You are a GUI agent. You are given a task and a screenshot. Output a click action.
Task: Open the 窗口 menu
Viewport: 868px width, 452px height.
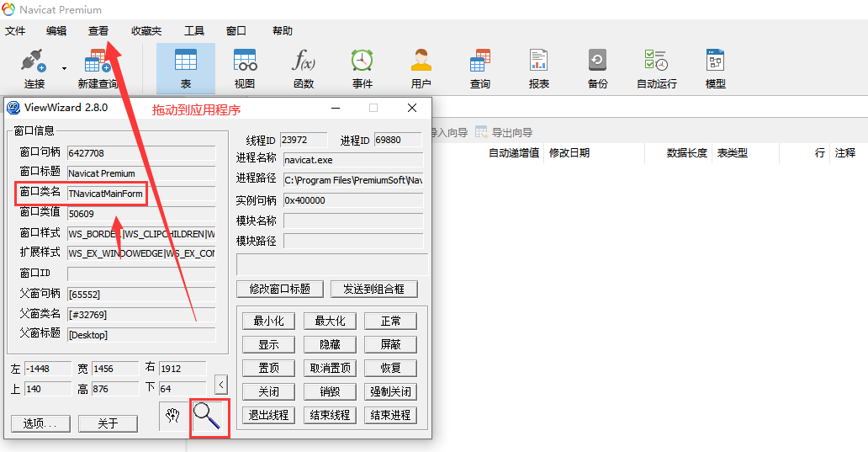tap(236, 31)
